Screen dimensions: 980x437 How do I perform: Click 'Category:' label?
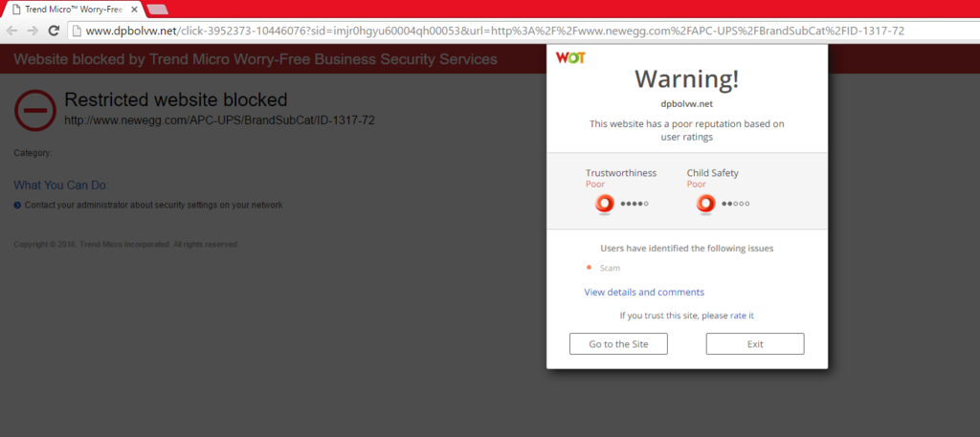point(33,153)
